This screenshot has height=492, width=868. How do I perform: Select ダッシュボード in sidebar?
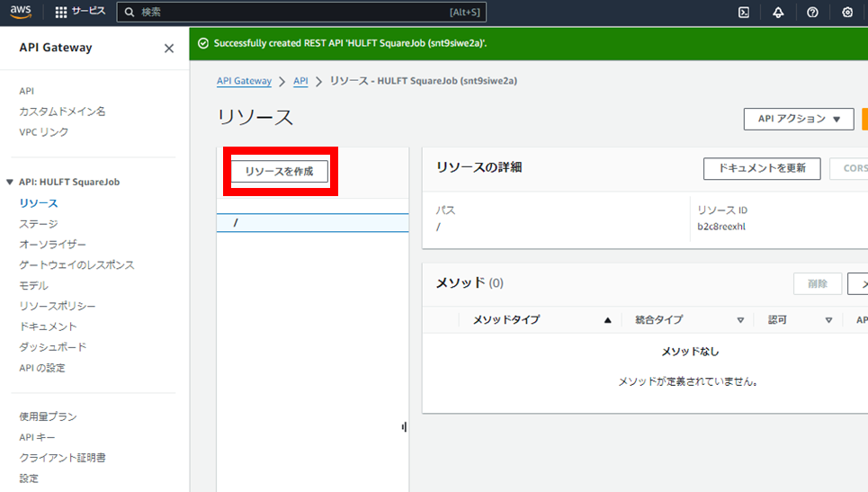[x=52, y=347]
